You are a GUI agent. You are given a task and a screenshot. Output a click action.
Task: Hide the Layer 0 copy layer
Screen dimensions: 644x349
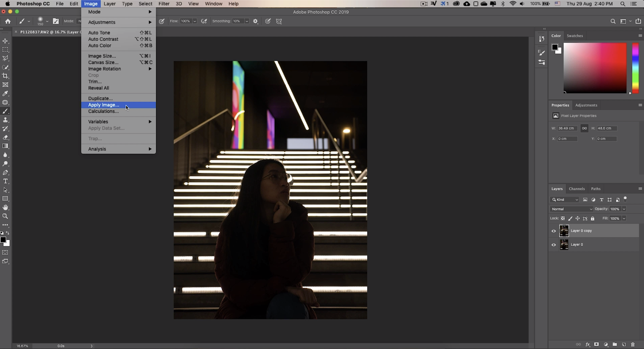(x=553, y=231)
